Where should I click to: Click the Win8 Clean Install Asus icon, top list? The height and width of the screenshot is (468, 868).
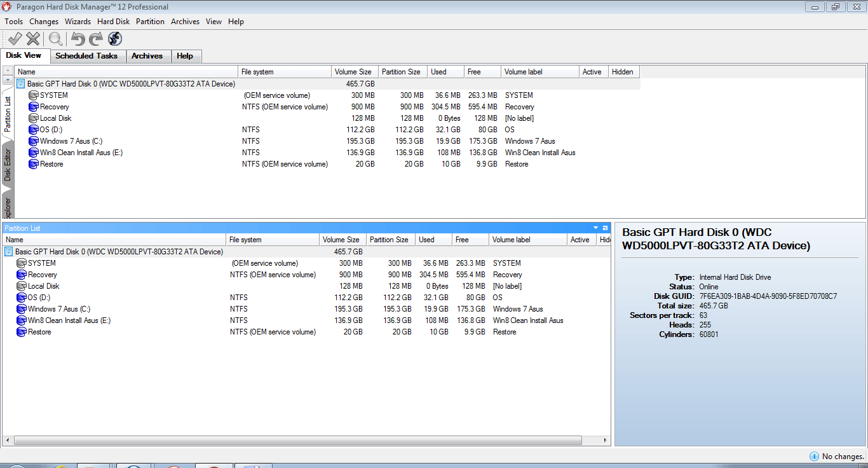34,153
